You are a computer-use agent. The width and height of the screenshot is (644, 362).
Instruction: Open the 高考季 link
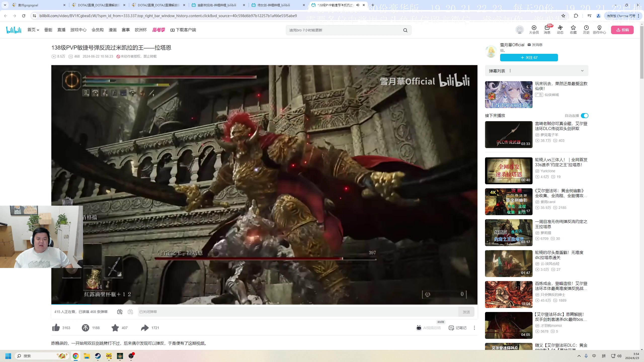coord(159,30)
